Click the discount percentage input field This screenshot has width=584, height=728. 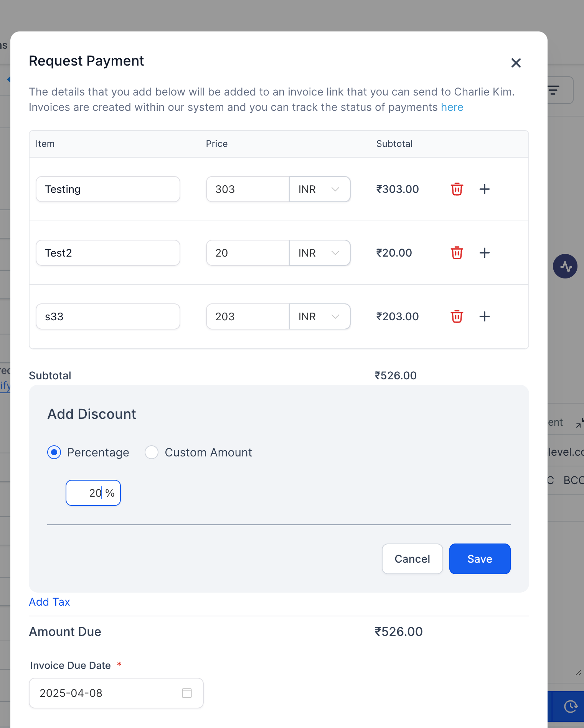tap(87, 493)
